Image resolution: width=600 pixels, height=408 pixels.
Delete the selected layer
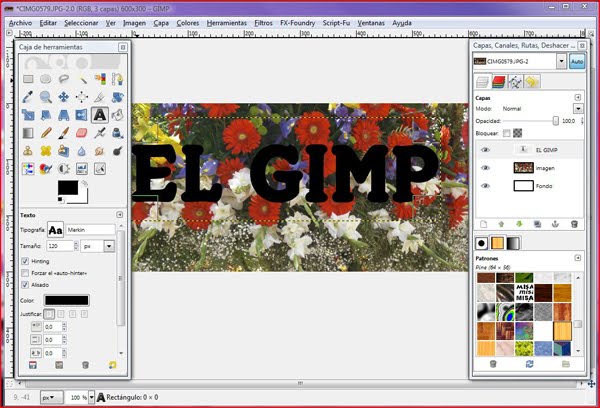(574, 225)
